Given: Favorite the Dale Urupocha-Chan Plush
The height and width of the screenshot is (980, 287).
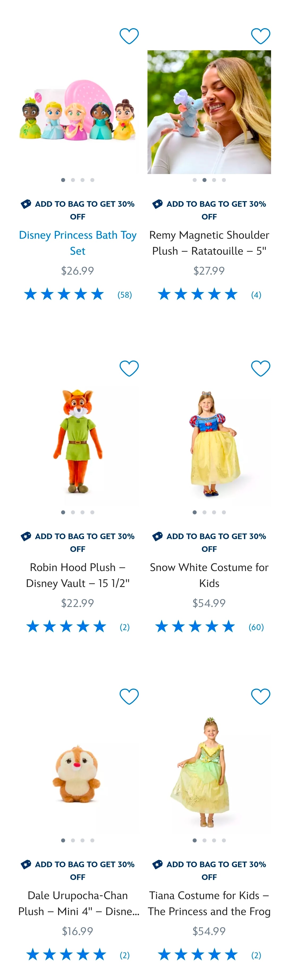Looking at the screenshot, I should [x=129, y=696].
